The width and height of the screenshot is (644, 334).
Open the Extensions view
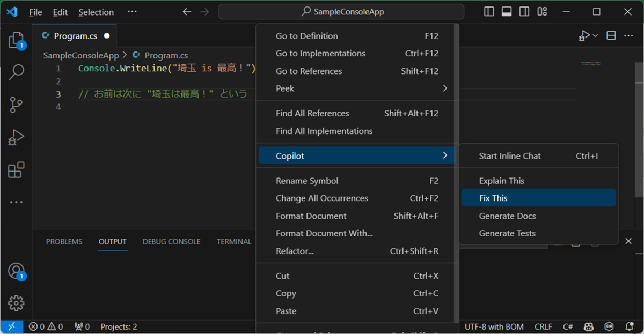tap(17, 169)
